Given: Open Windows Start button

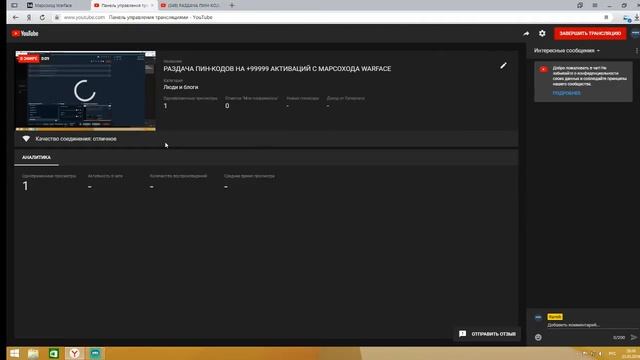Looking at the screenshot, I should [x=14, y=353].
